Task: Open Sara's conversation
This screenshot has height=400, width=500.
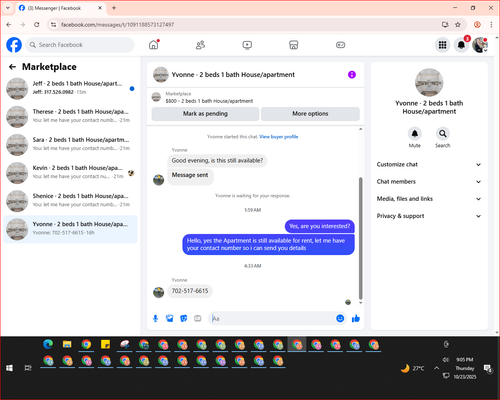Action: (70, 145)
